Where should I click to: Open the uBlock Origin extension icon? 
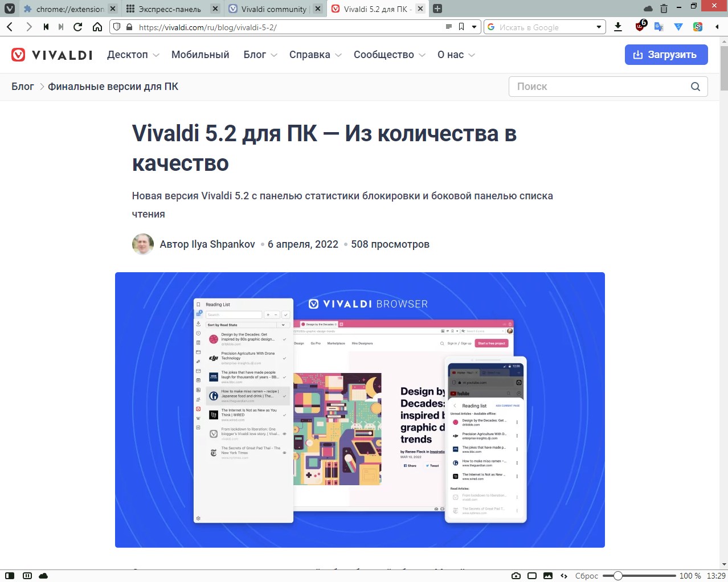pyautogui.click(x=640, y=26)
